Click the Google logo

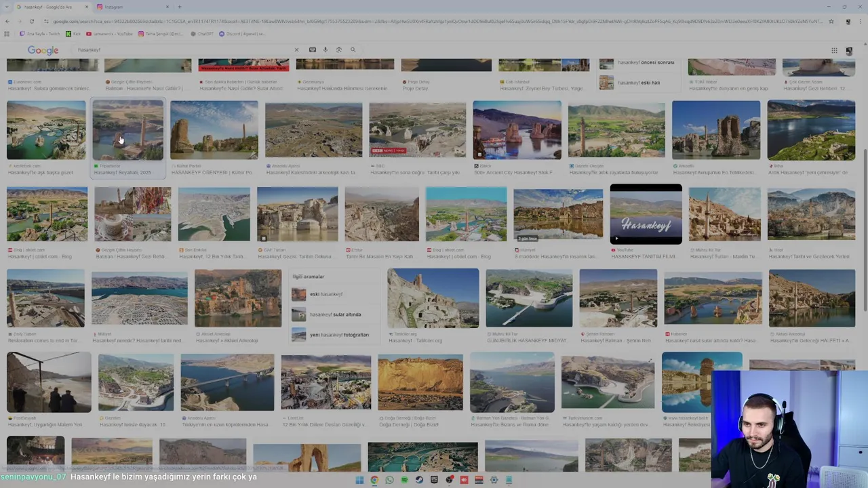click(43, 50)
